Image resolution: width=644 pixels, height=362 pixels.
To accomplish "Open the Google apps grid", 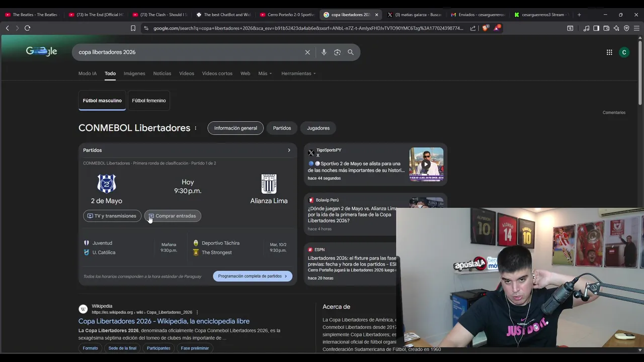I will 609,52.
